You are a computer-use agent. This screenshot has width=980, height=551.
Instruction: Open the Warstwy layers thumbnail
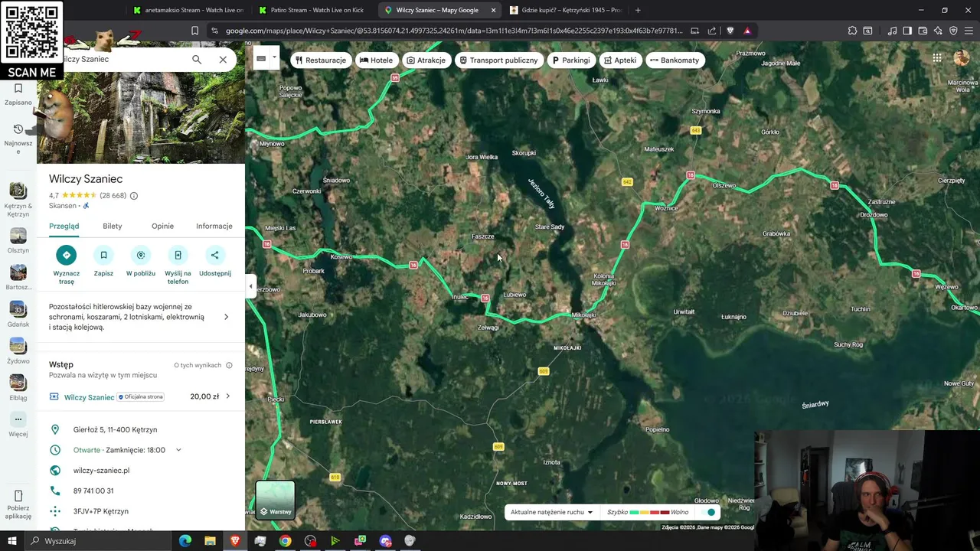275,500
